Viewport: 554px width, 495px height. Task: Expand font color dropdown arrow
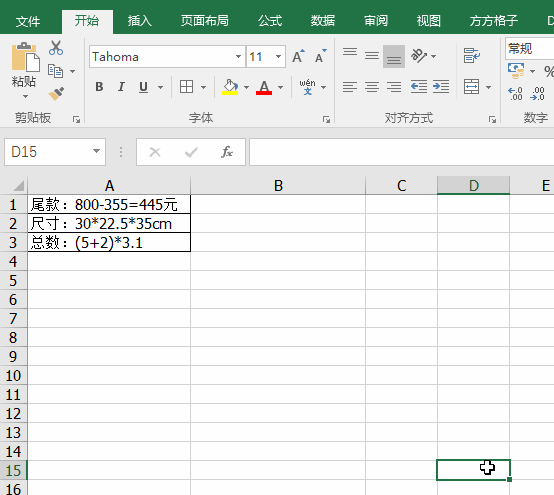coord(281,87)
